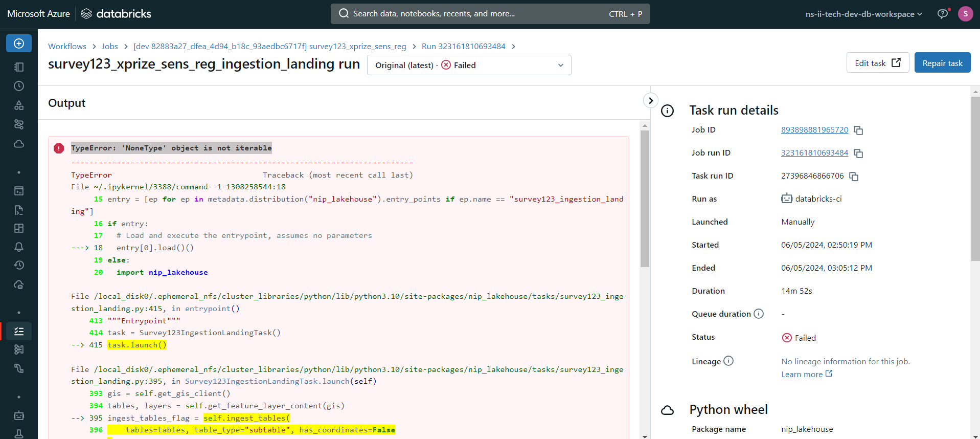Copy the Job run ID value

pyautogui.click(x=858, y=153)
